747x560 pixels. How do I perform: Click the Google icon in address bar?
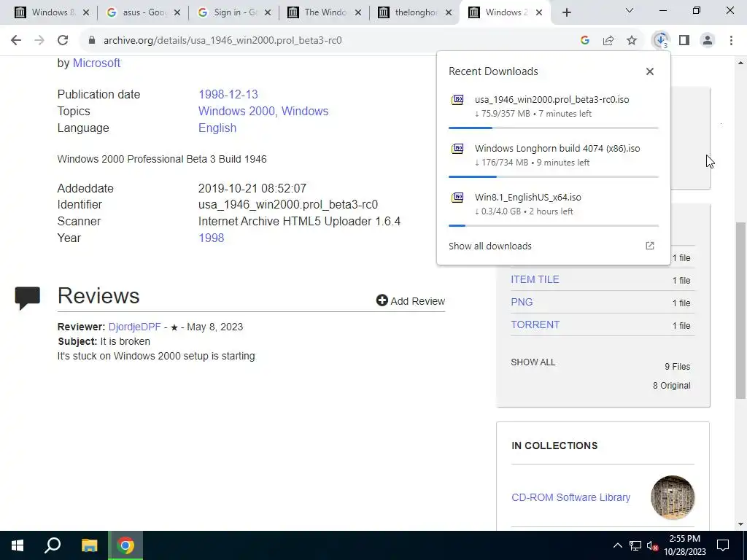pyautogui.click(x=585, y=41)
